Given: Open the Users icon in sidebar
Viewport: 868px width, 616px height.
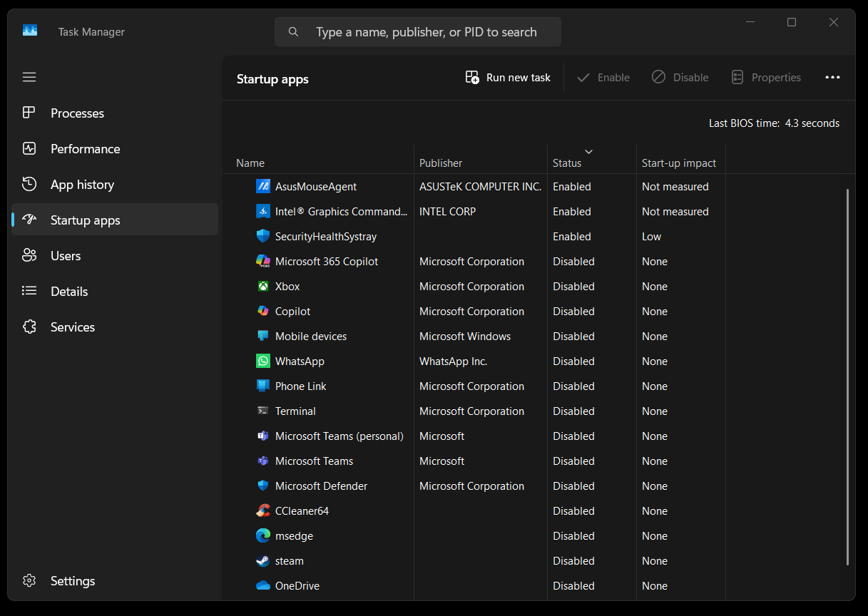Looking at the screenshot, I should click(x=29, y=256).
